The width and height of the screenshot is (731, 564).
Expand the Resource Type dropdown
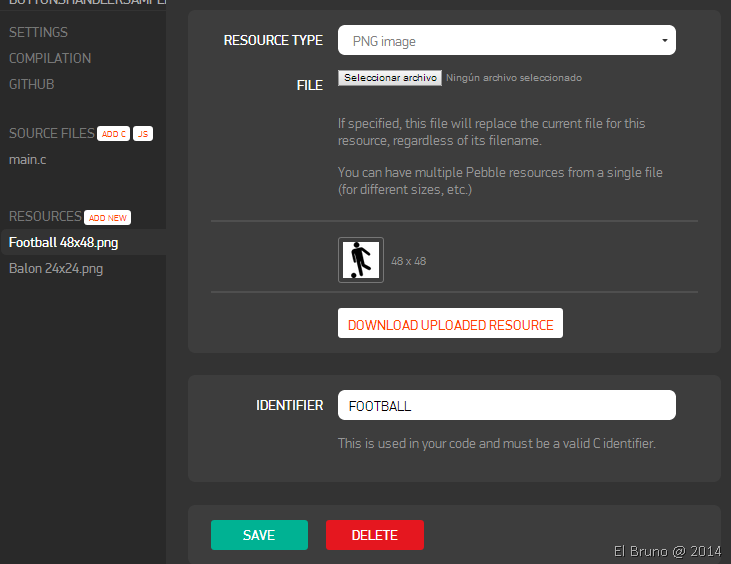tap(507, 41)
